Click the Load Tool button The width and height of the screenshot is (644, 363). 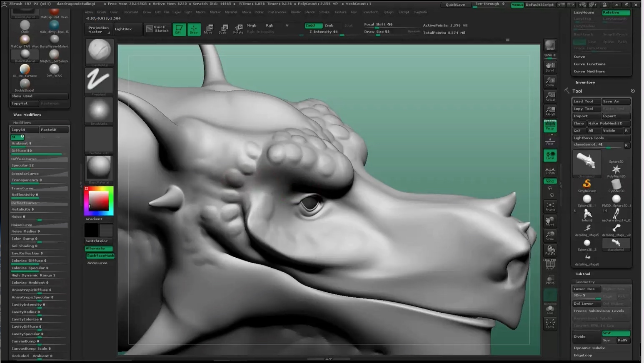click(587, 102)
